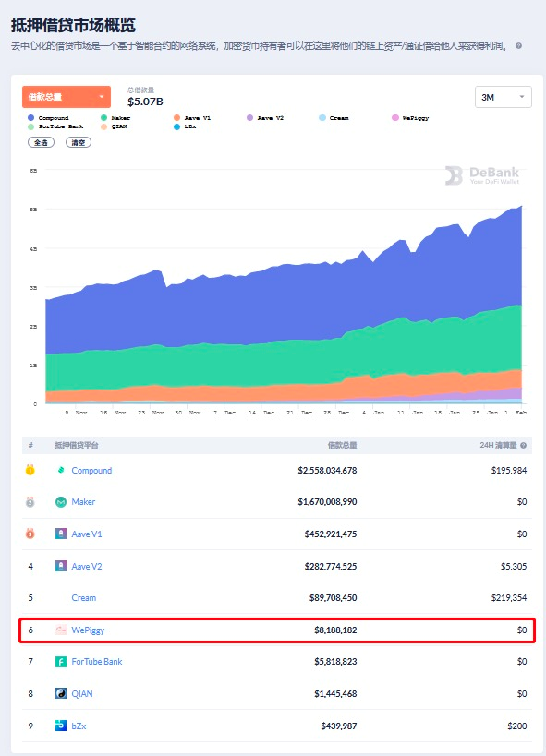Toggle the ForTube Bank legend entry
Screen dimensions: 546x756
tap(55, 126)
